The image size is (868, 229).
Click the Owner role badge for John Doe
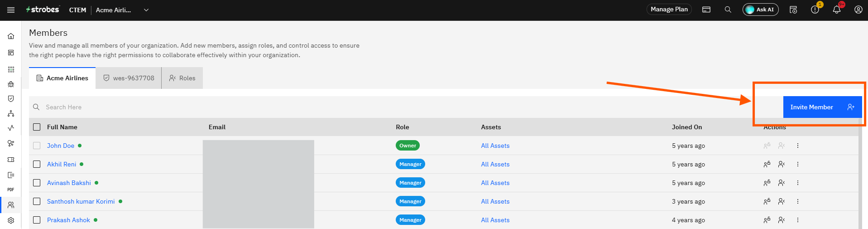(408, 146)
